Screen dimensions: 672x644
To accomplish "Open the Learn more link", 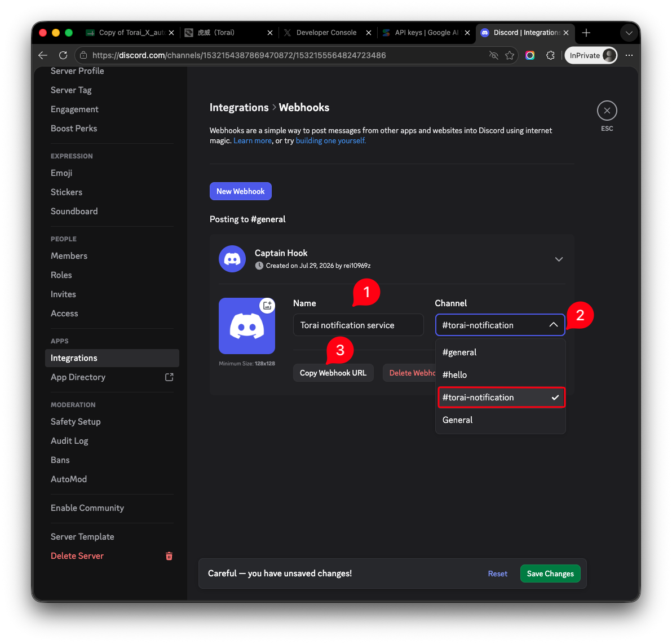I will tap(253, 140).
